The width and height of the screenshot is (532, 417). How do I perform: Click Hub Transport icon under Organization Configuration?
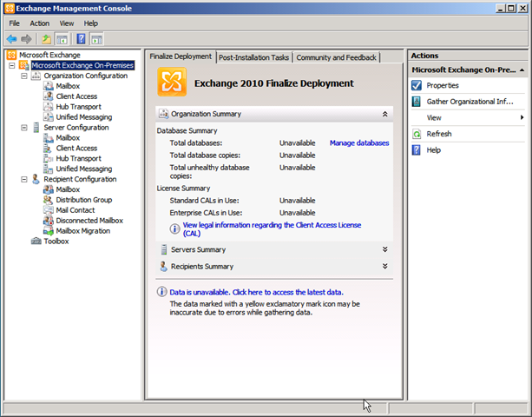coord(49,107)
